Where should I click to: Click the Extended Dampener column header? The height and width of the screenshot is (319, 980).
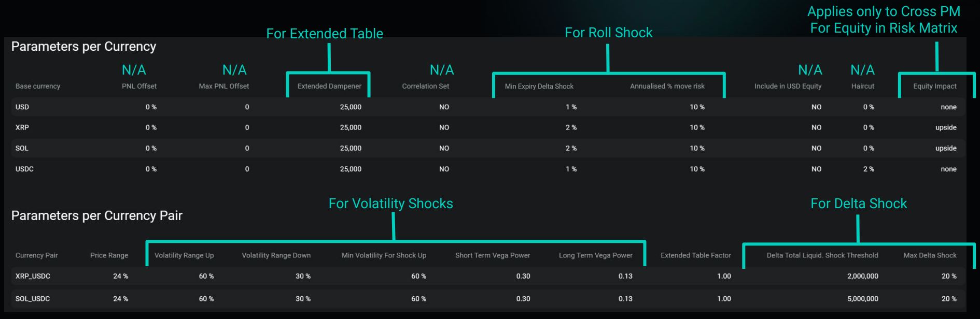pyautogui.click(x=329, y=86)
